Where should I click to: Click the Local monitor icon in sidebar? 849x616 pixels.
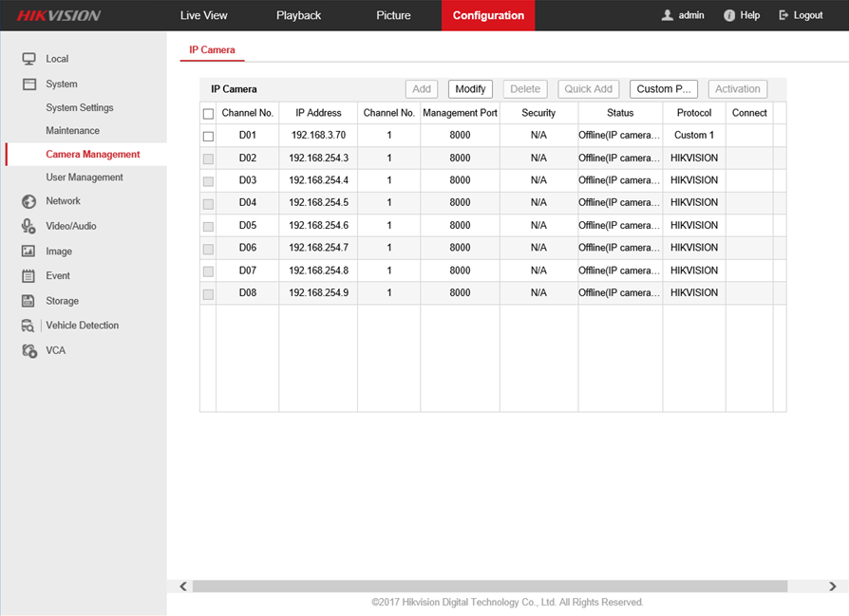tap(28, 59)
